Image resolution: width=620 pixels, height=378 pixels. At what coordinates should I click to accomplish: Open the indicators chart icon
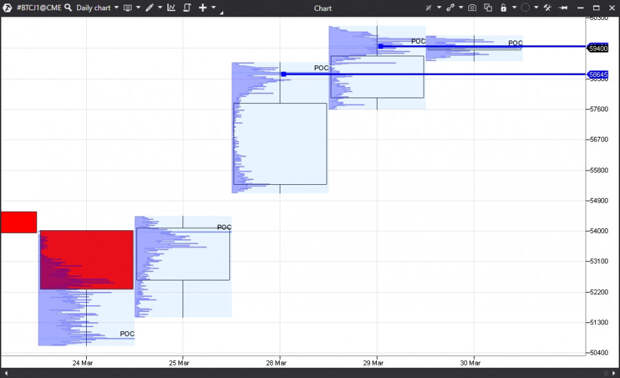click(171, 8)
